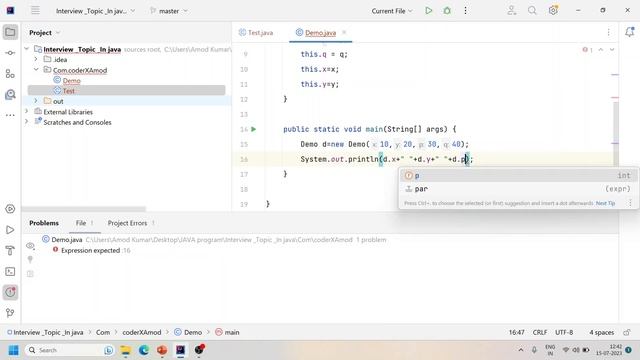Viewport: 640px width, 360px height.
Task: Open IDE settings gear
Action: (x=553, y=11)
